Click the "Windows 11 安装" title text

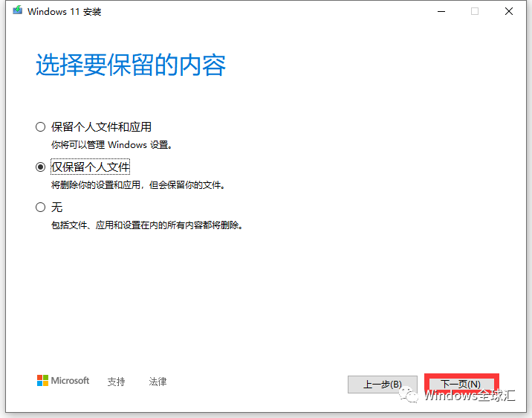point(65,12)
